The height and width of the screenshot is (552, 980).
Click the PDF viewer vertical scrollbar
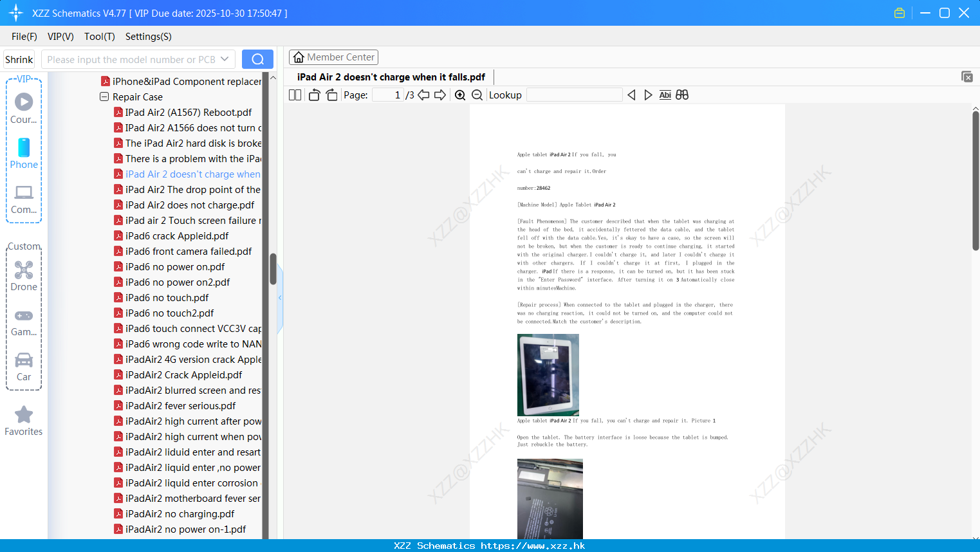[975, 181]
